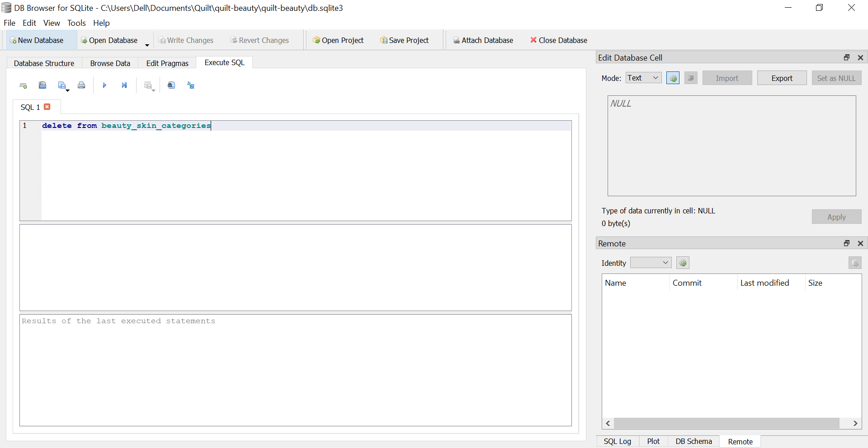Click the Export button
This screenshot has height=448, width=868.
(x=782, y=78)
